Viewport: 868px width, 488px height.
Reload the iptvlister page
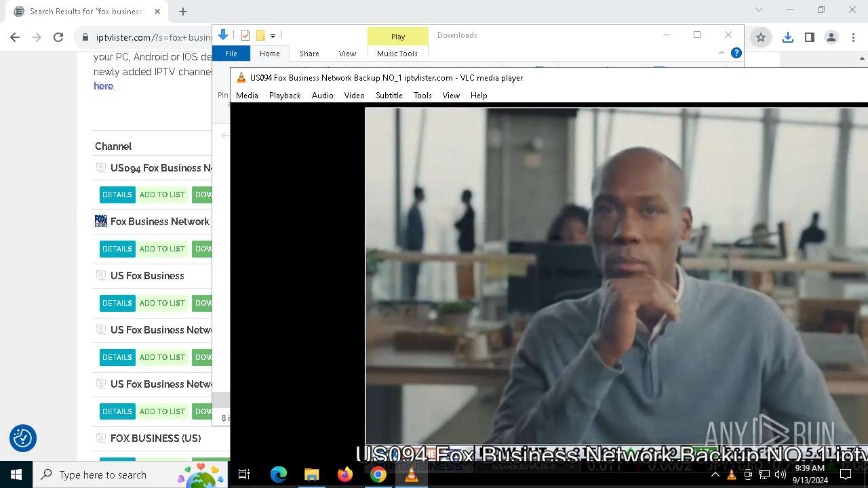(58, 38)
